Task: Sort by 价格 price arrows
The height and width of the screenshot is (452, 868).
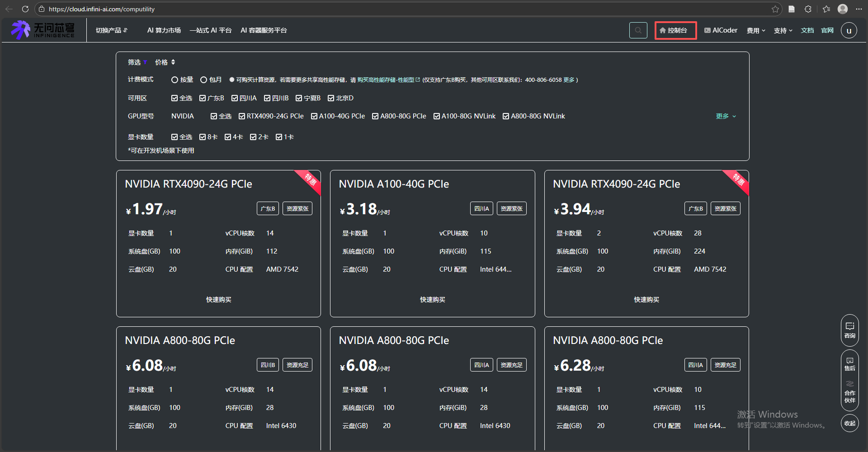Action: [173, 62]
